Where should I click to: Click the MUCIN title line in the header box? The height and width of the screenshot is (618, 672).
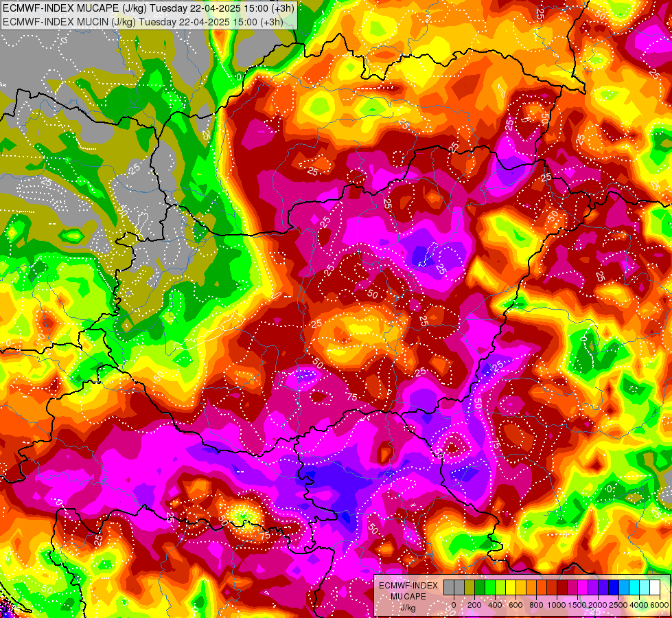[x=143, y=22]
